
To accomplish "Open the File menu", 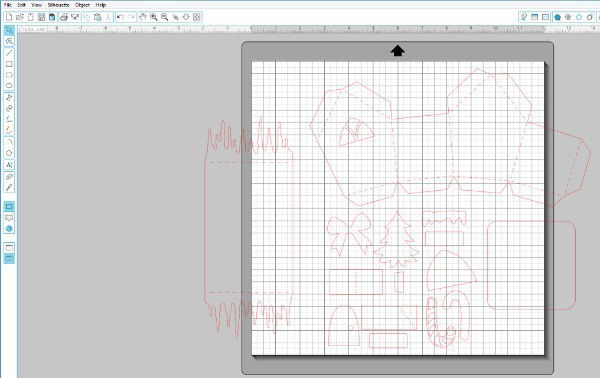I will click(x=8, y=5).
